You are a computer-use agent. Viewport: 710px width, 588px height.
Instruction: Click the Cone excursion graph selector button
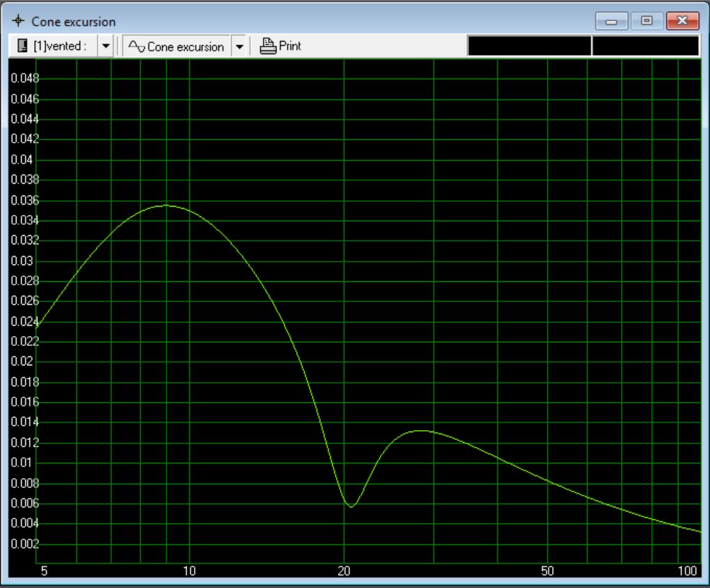pyautogui.click(x=177, y=46)
